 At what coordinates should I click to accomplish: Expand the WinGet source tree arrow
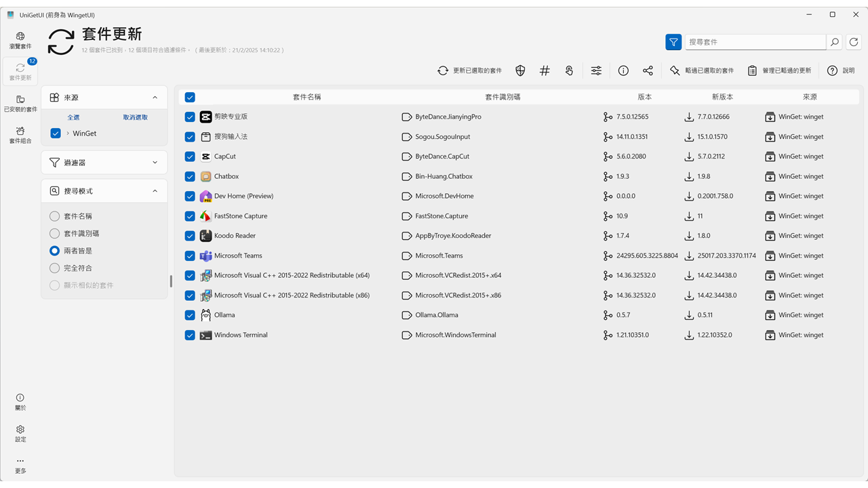tap(68, 134)
